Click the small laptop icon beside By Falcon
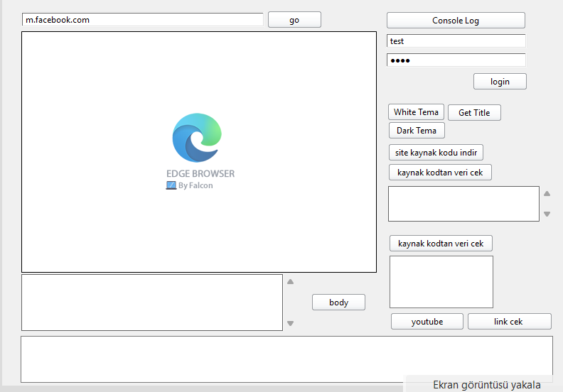This screenshot has height=392, width=563. tap(171, 185)
